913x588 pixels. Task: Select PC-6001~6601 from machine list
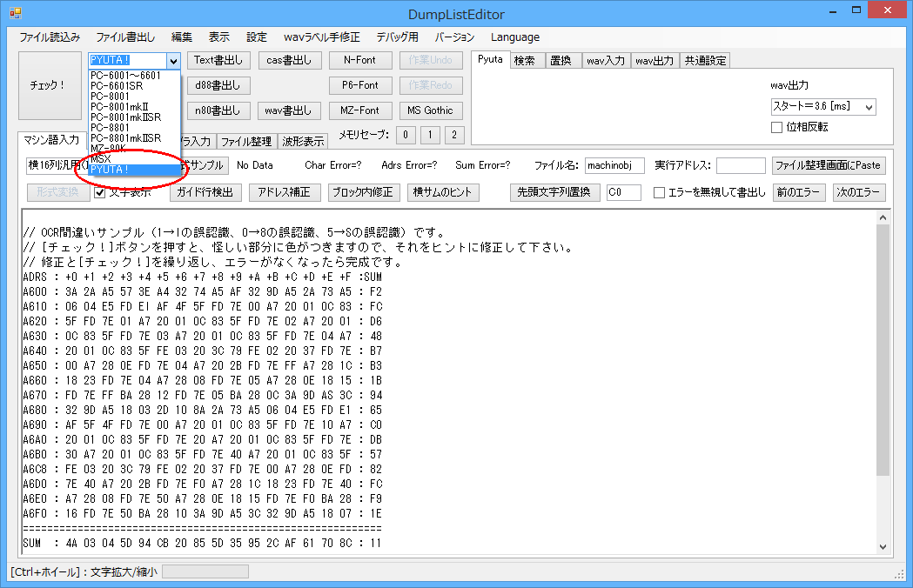click(135, 75)
